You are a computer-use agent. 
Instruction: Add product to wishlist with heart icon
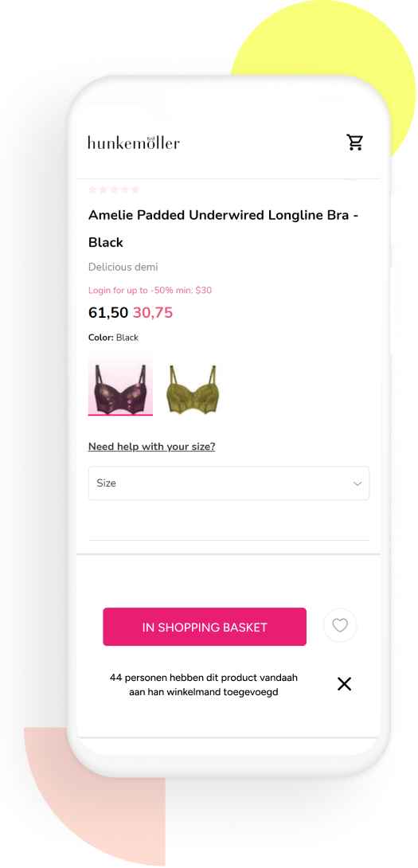tap(340, 626)
